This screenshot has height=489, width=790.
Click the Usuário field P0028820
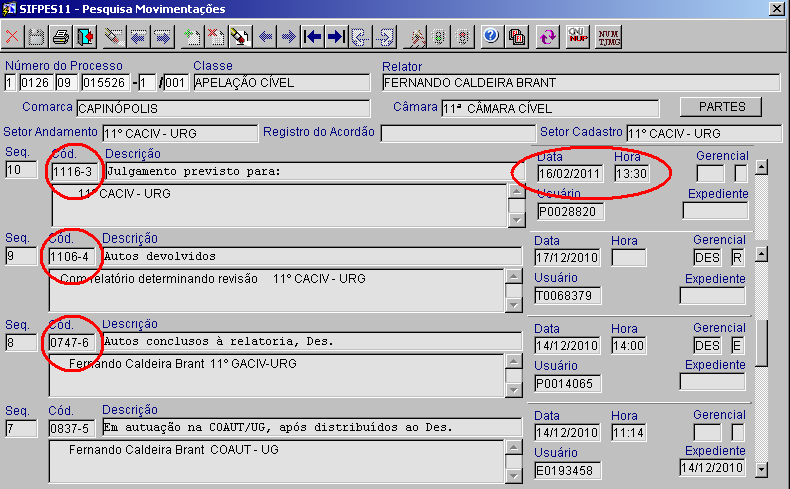(x=570, y=212)
